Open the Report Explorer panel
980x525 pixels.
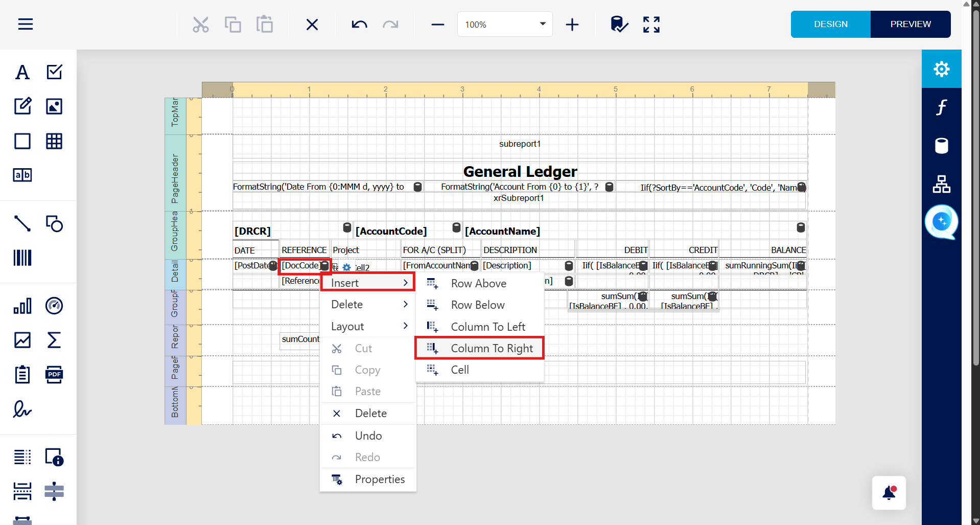[x=941, y=184]
